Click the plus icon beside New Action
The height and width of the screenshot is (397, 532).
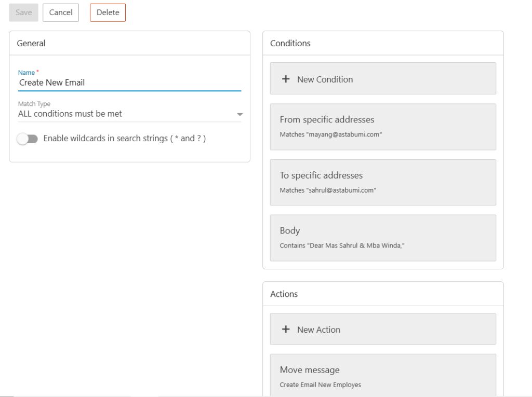285,330
